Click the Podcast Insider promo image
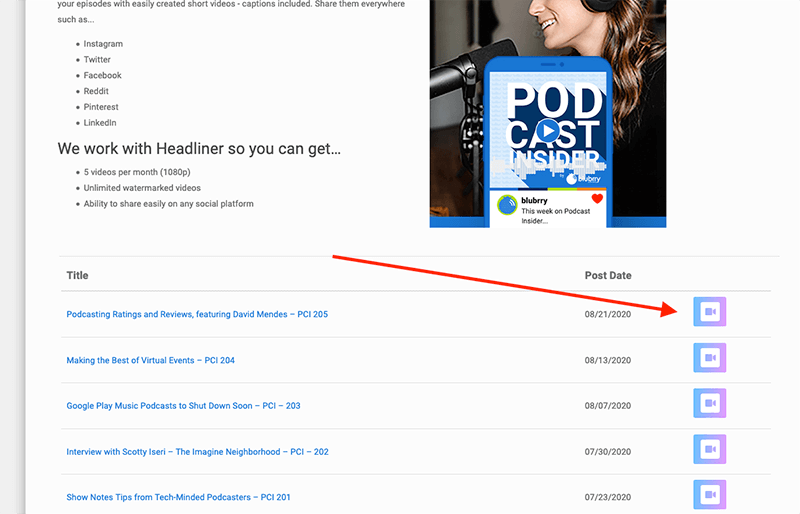 547,113
